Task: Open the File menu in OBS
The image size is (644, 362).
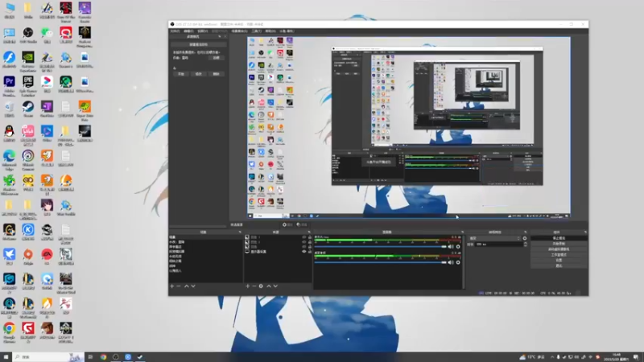Action: (175, 31)
